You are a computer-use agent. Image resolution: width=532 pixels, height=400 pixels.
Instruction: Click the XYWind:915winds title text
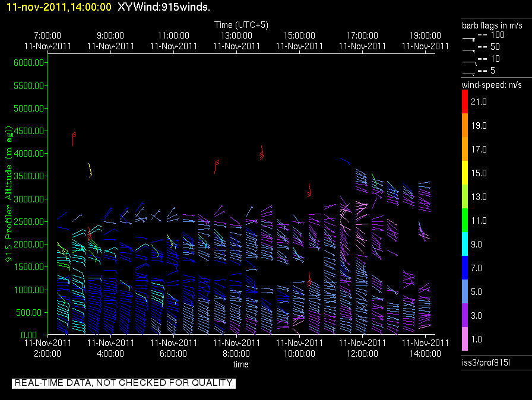pyautogui.click(x=164, y=7)
